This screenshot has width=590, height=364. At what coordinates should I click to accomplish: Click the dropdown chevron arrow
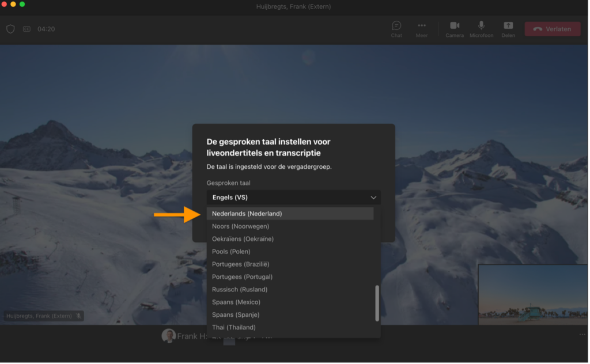tap(373, 198)
